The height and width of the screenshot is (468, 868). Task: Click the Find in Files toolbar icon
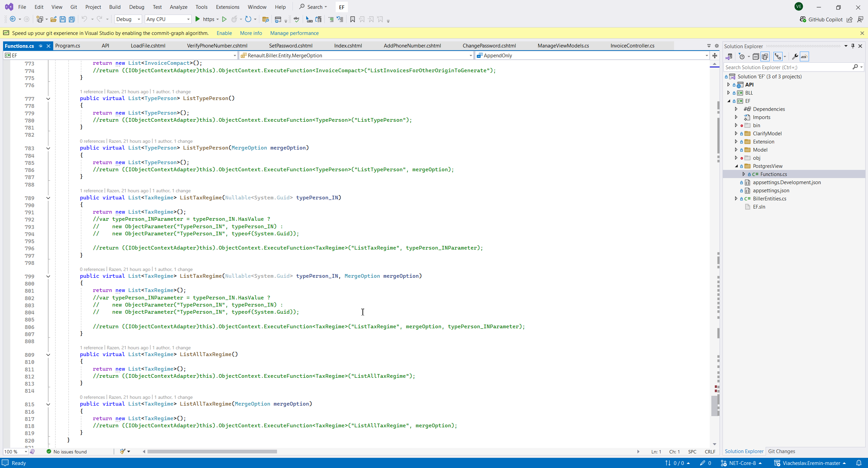(x=265, y=19)
